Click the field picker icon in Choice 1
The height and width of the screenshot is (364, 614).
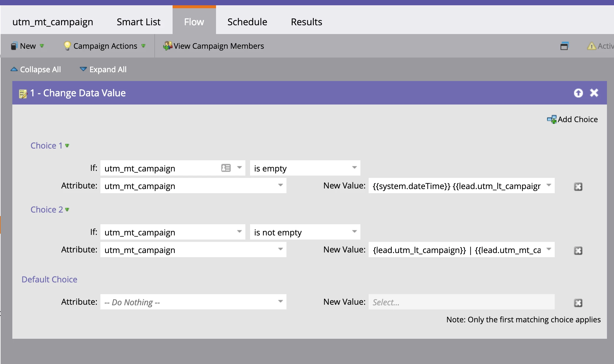point(226,168)
